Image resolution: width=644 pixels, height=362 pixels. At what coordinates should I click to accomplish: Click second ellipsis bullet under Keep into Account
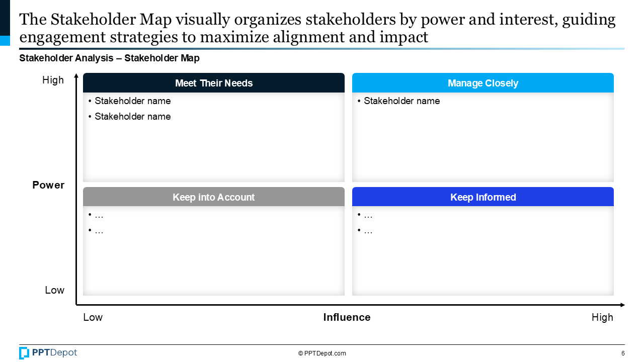click(x=99, y=231)
